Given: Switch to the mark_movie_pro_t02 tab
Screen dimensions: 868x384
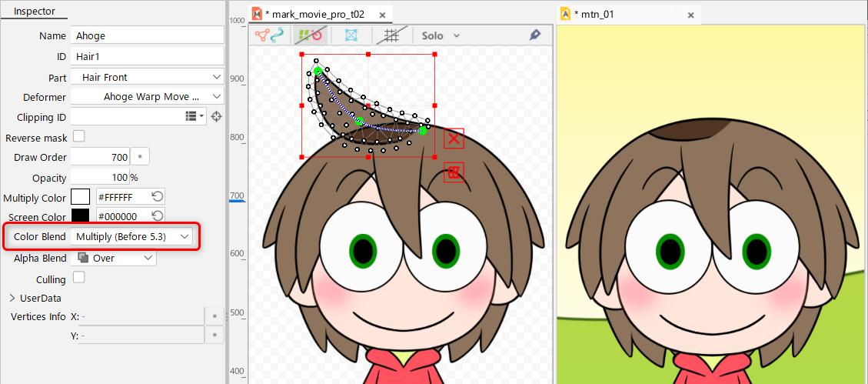Looking at the screenshot, I should [324, 15].
